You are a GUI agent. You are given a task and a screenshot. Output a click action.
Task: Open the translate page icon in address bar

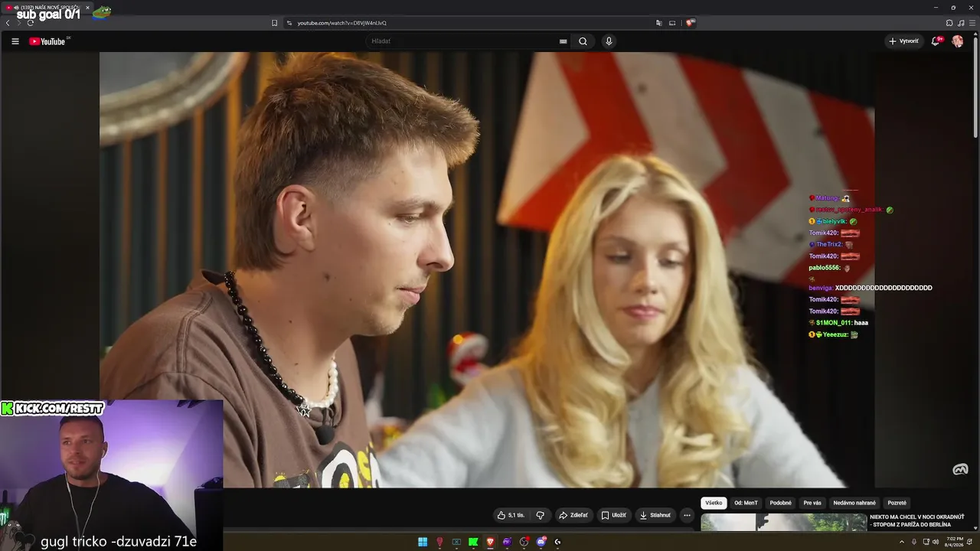[658, 23]
